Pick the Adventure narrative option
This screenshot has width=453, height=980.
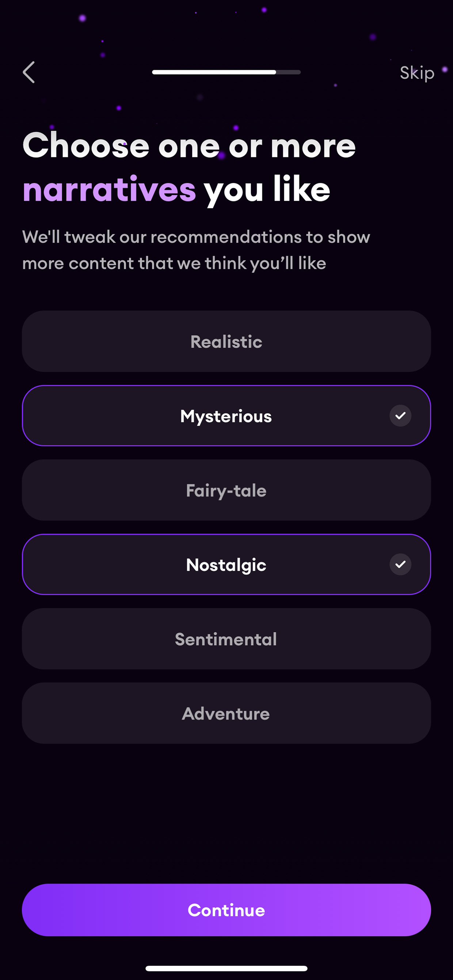(x=226, y=713)
